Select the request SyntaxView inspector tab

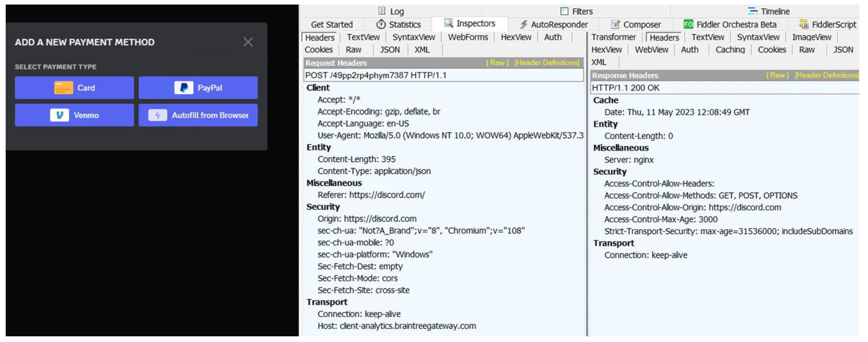(x=414, y=37)
